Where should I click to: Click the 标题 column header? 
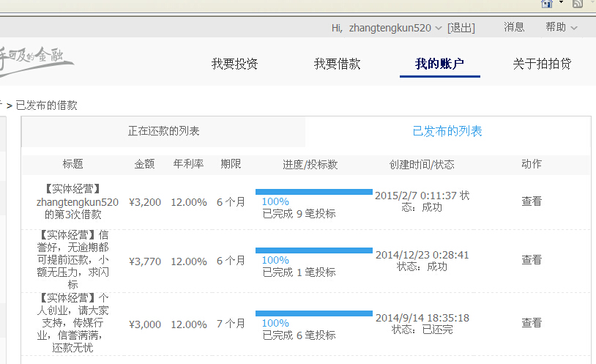pyautogui.click(x=72, y=164)
